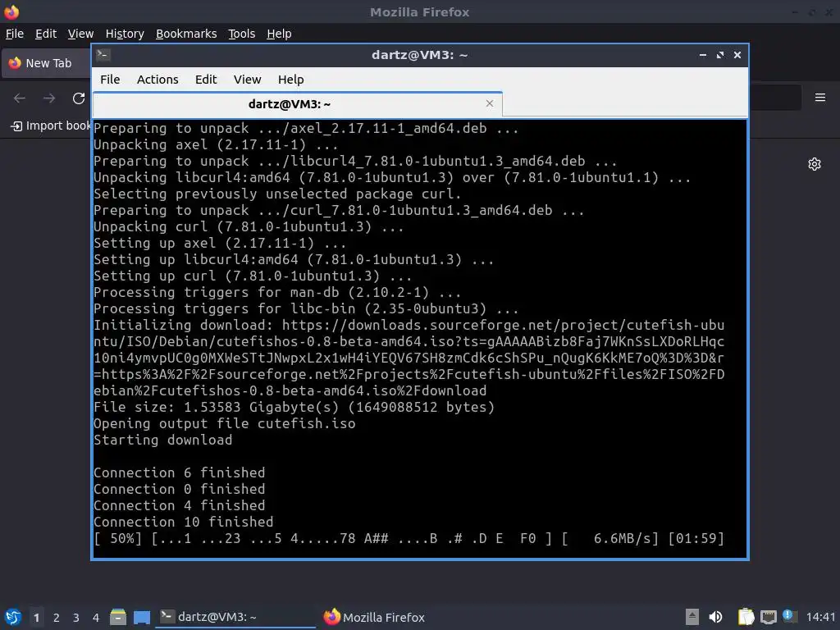Click the axel download progress line
The height and width of the screenshot is (630, 840).
point(409,538)
